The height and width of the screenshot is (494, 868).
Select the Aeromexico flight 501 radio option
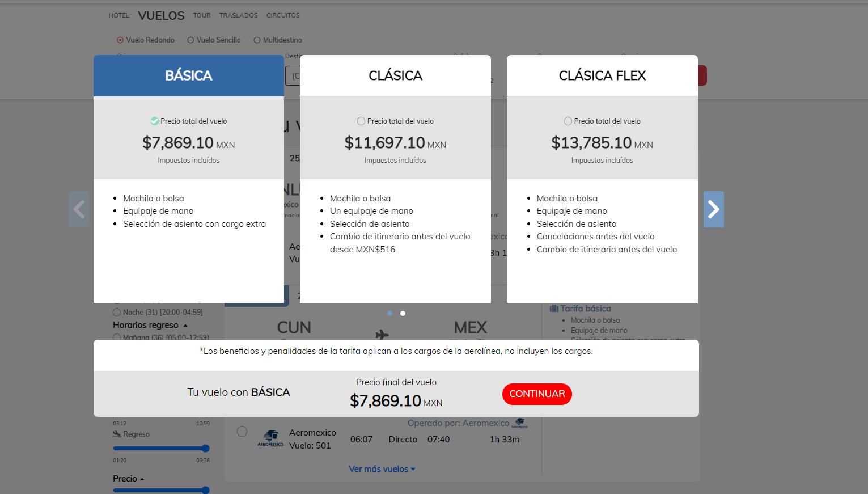click(242, 431)
